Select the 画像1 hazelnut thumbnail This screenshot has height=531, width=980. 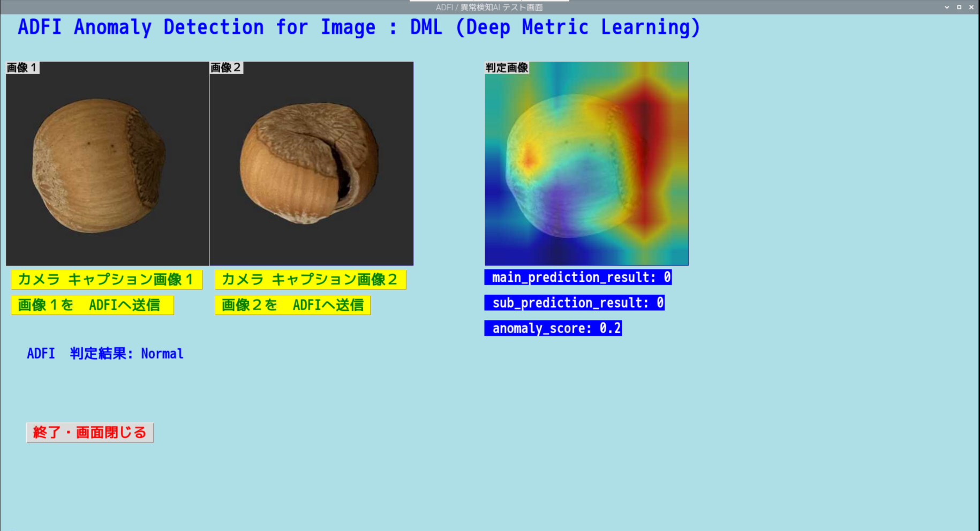pos(108,163)
